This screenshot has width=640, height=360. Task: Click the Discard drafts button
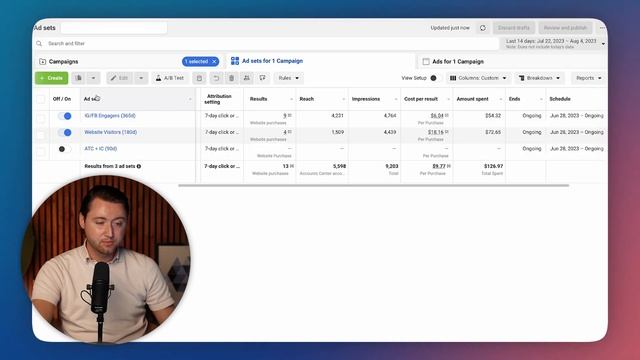(513, 28)
